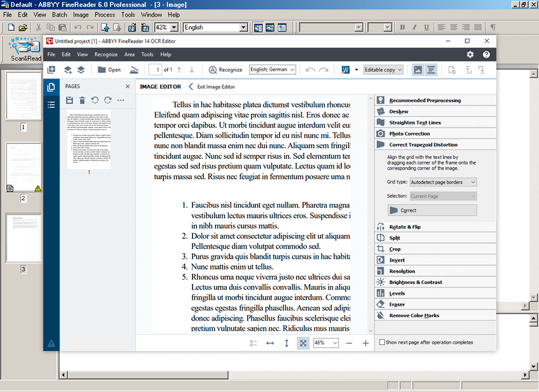Check Show next page after operation completes
The image size is (539, 392).
point(381,341)
